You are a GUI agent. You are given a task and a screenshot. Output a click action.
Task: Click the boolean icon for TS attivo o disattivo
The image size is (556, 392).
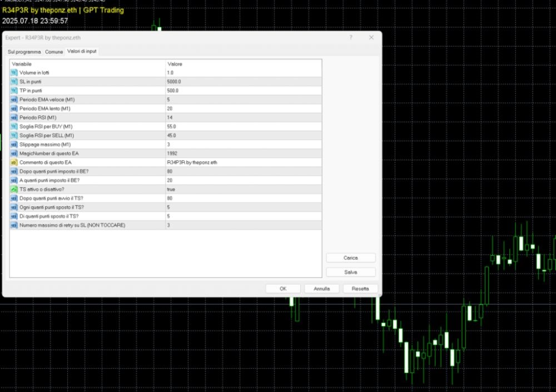click(x=14, y=189)
